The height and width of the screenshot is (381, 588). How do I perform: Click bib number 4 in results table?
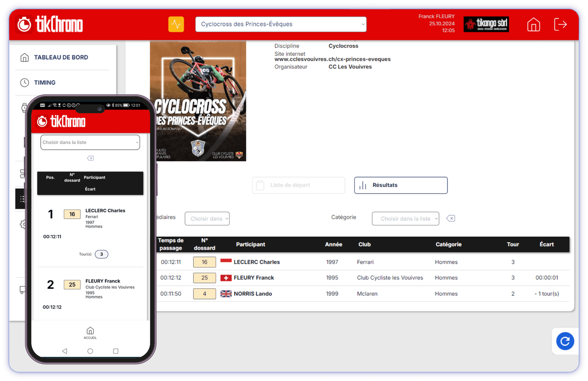204,294
